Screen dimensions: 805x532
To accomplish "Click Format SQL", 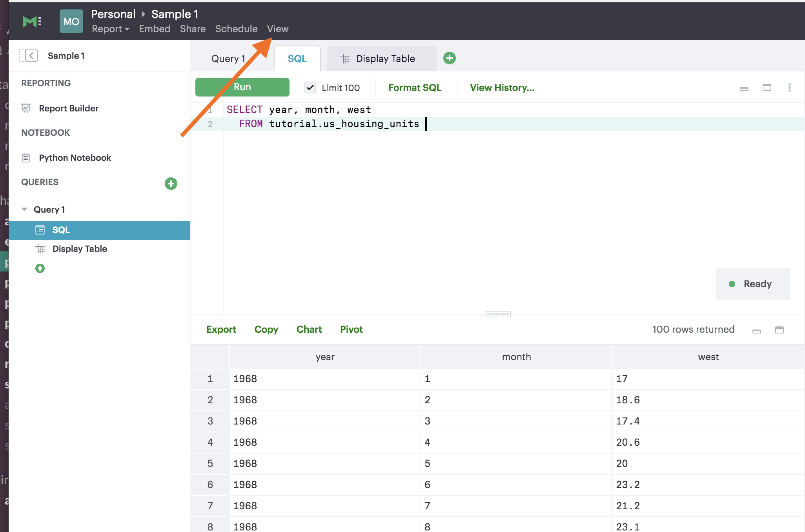I will coord(415,88).
